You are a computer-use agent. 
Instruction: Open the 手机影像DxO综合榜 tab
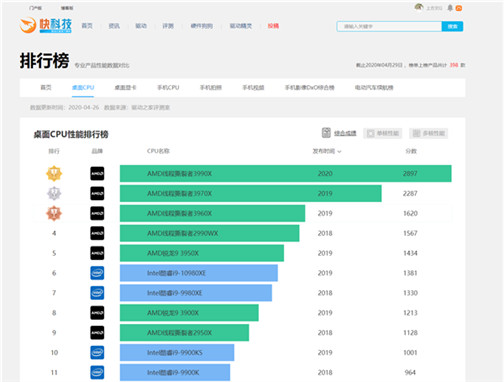tap(309, 88)
